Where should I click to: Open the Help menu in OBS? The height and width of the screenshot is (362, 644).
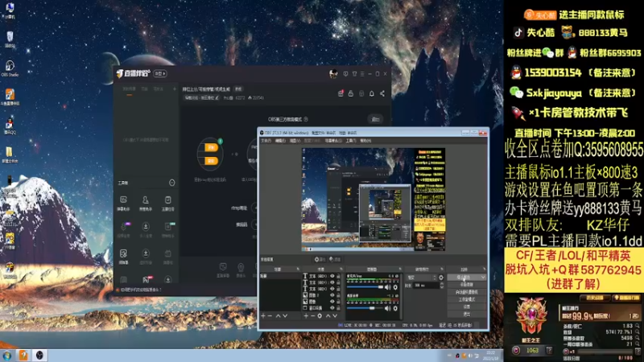365,141
